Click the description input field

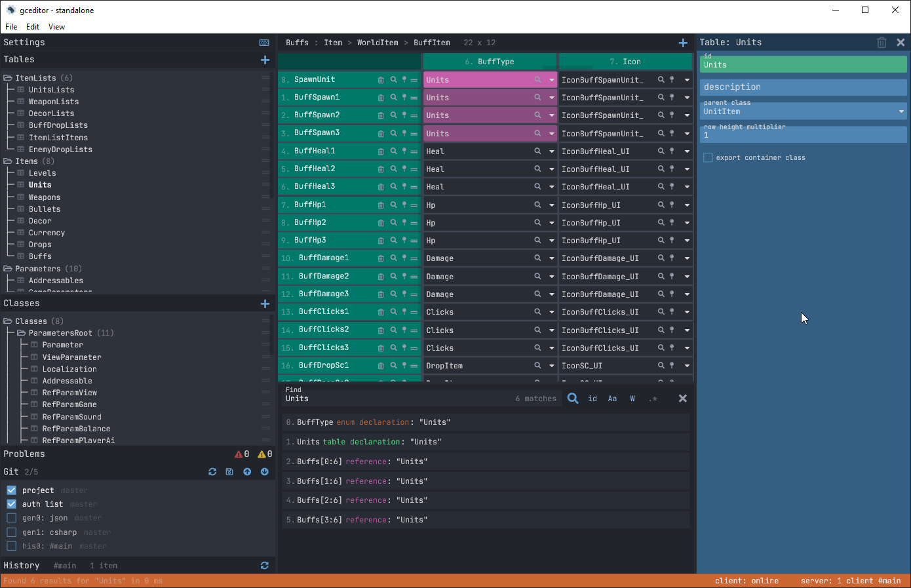[803, 87]
